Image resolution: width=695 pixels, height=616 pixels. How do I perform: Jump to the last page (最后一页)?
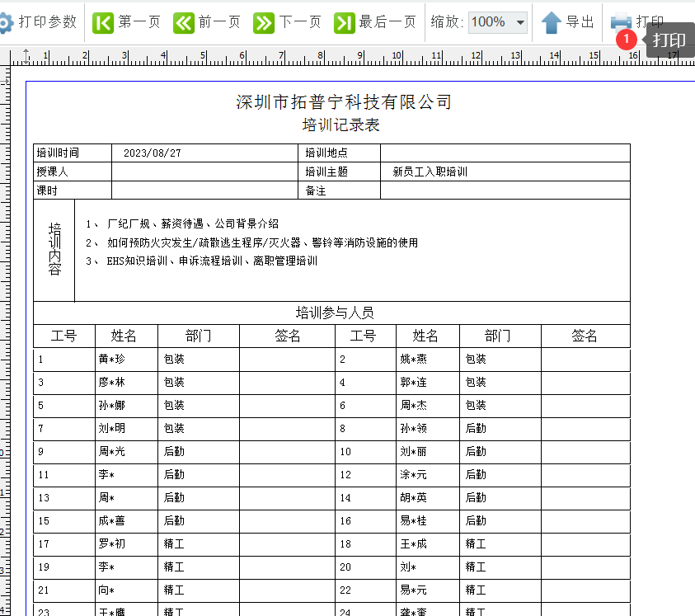345,22
